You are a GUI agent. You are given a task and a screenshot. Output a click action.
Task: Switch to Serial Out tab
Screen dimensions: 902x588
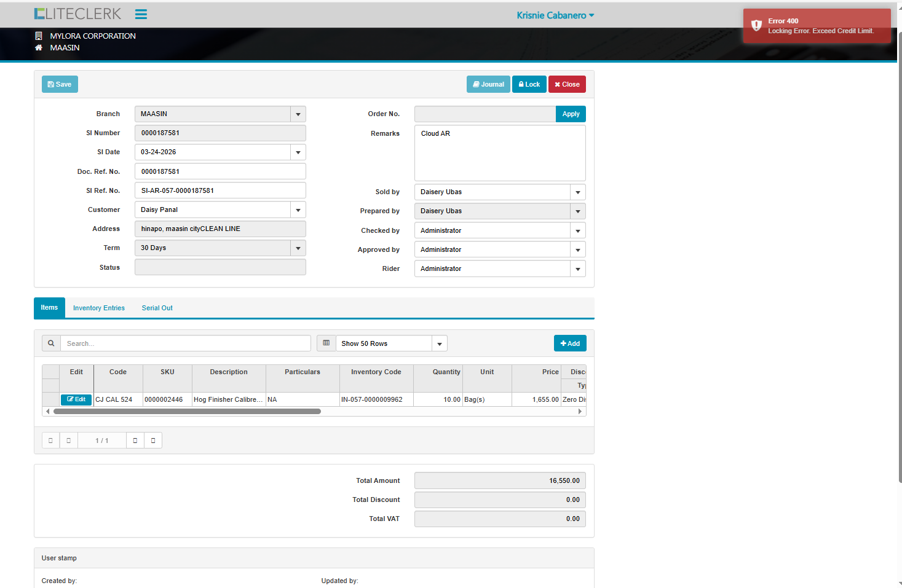pyautogui.click(x=157, y=308)
